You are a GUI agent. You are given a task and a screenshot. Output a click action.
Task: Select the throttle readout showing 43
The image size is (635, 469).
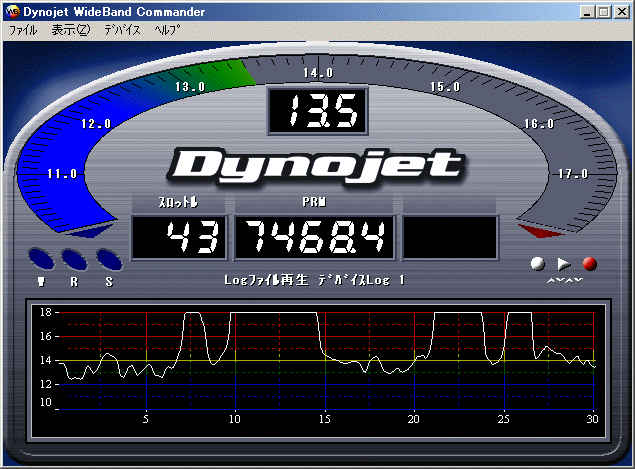coord(180,238)
